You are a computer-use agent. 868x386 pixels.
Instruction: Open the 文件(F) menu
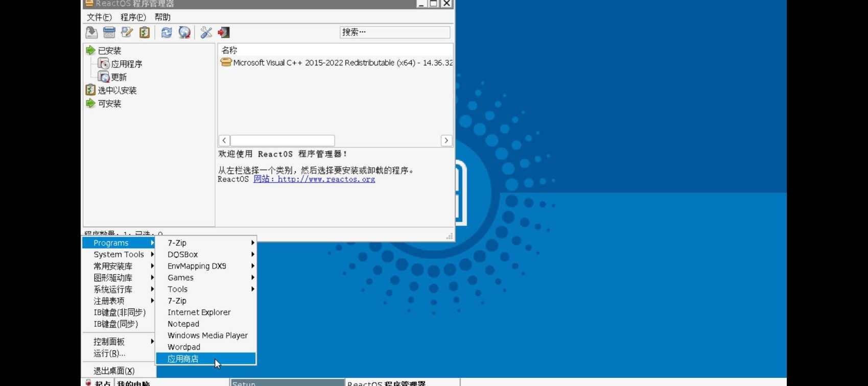(99, 17)
